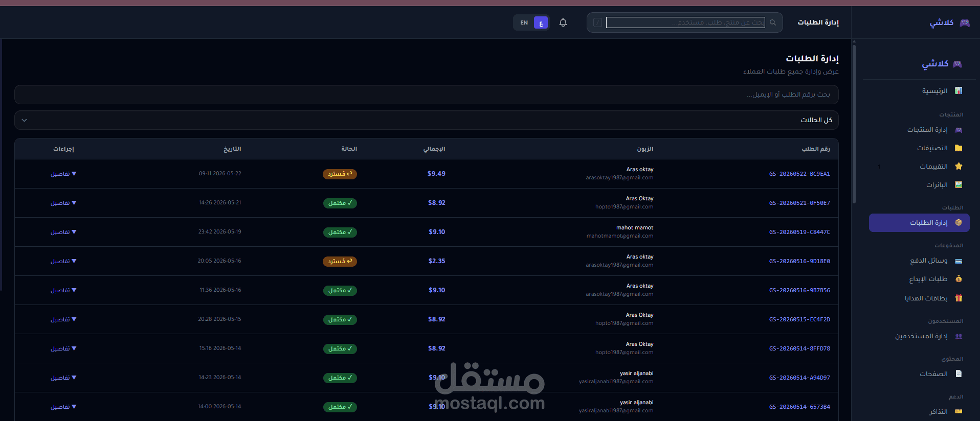Image resolution: width=980 pixels, height=421 pixels.
Task: Switch language to EN
Action: click(524, 22)
